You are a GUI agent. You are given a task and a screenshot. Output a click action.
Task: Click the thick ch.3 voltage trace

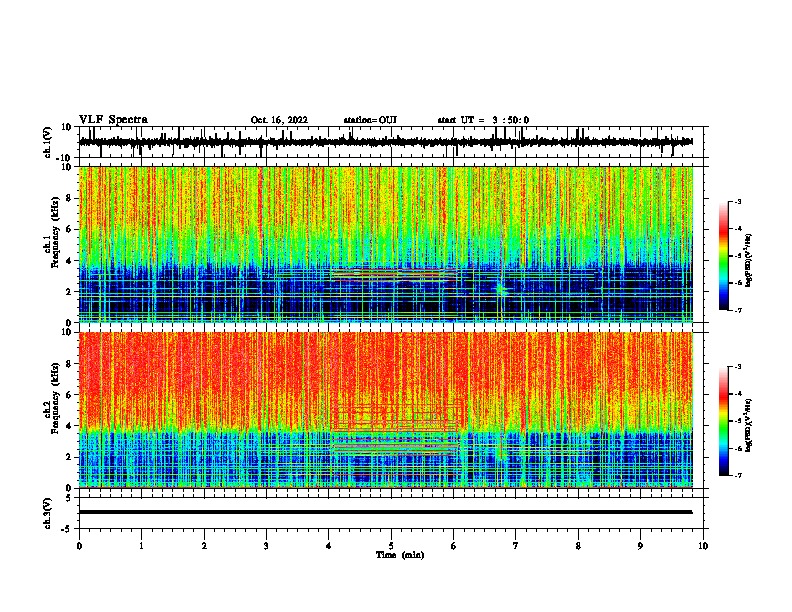point(385,512)
